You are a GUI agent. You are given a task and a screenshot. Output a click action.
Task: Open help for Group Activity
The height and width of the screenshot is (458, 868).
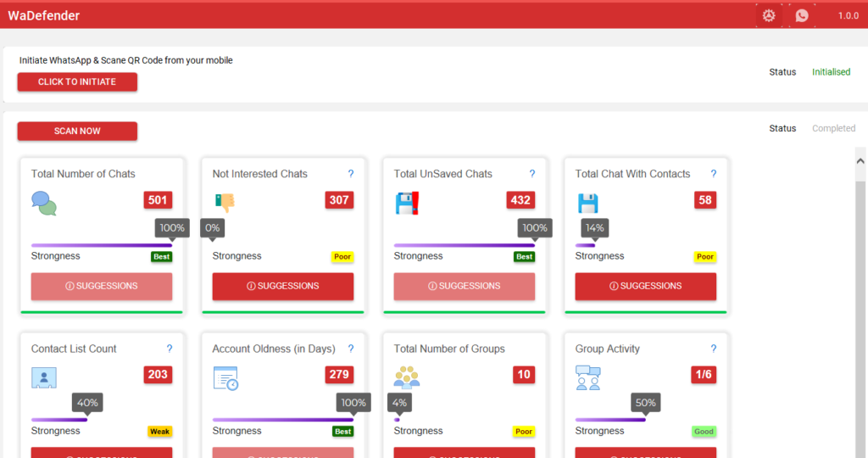point(714,349)
